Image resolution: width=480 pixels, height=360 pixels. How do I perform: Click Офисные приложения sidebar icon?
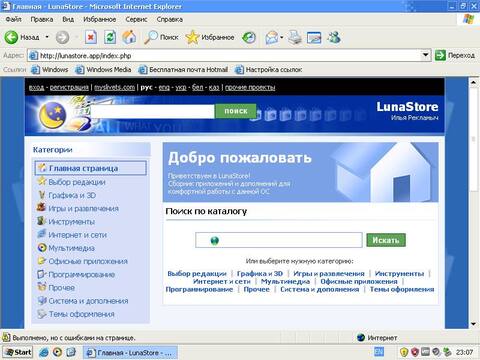42,260
